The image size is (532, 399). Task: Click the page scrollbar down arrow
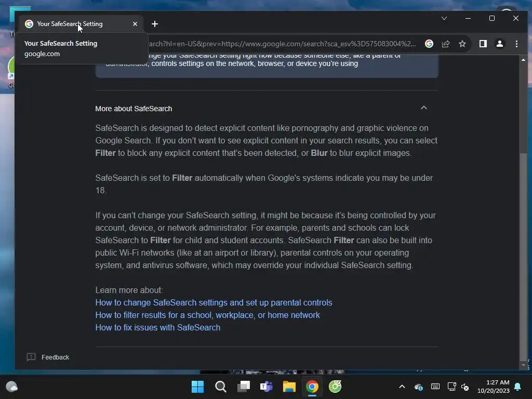(524, 365)
